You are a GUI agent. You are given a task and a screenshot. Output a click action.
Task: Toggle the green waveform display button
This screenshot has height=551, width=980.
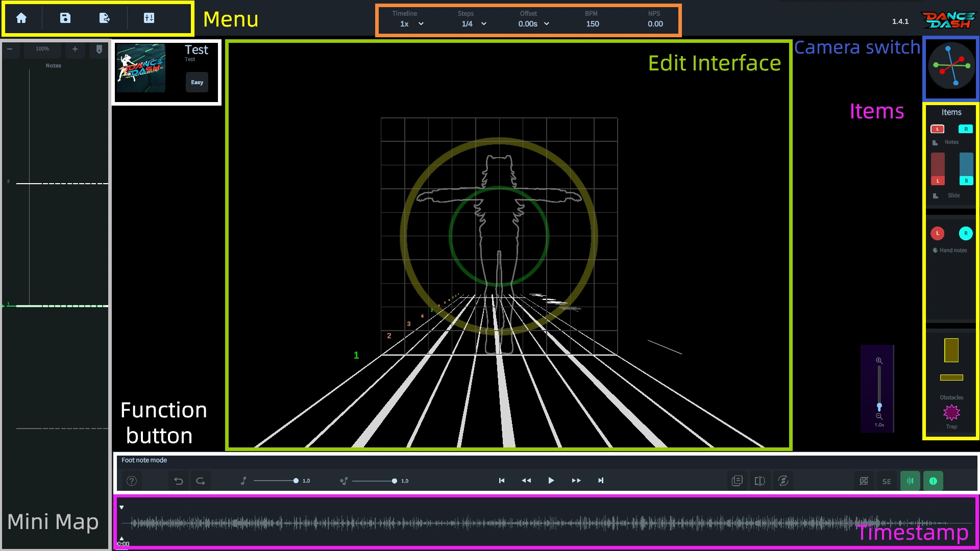910,481
